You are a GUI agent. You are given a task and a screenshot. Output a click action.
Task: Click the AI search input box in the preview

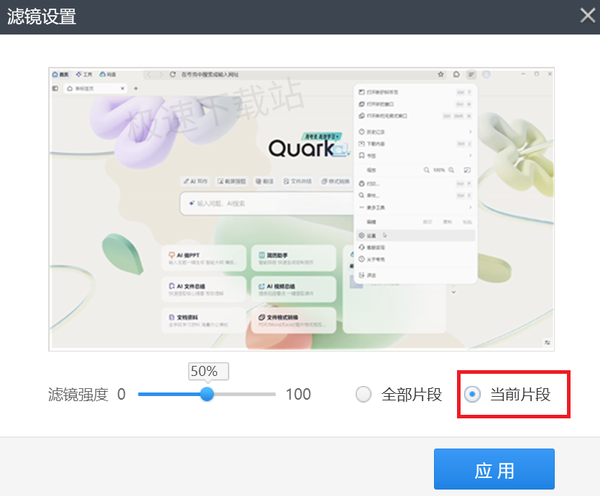268,204
